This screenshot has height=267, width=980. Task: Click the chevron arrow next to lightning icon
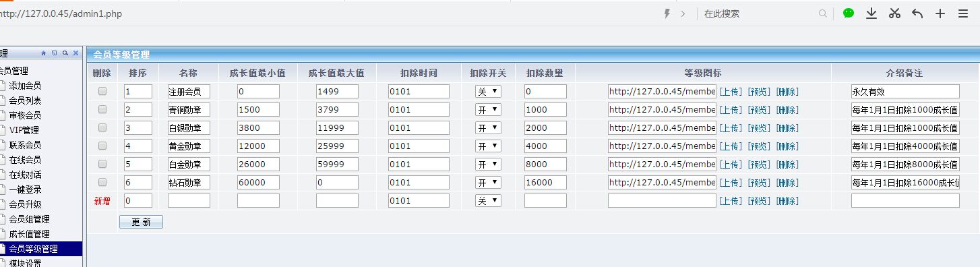click(683, 13)
